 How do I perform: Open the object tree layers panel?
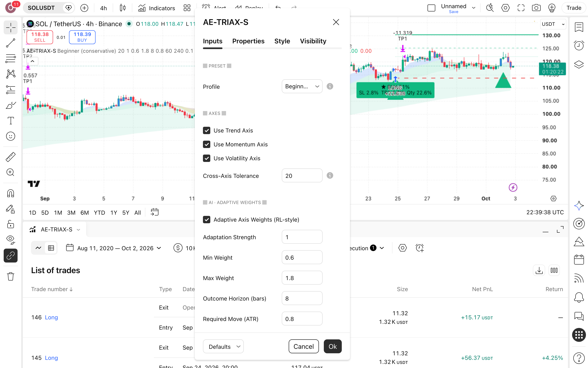tap(579, 64)
